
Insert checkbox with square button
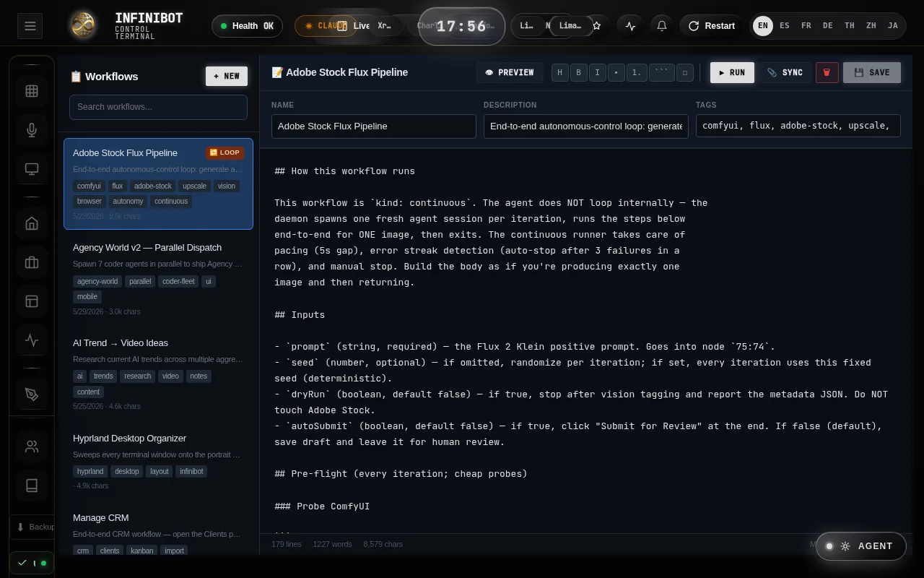click(x=686, y=72)
